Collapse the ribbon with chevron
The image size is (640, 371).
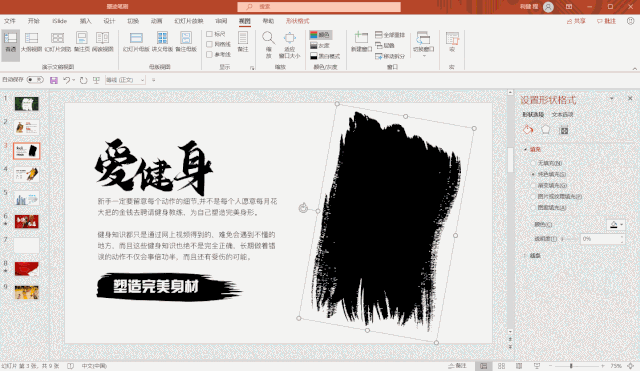click(x=635, y=68)
